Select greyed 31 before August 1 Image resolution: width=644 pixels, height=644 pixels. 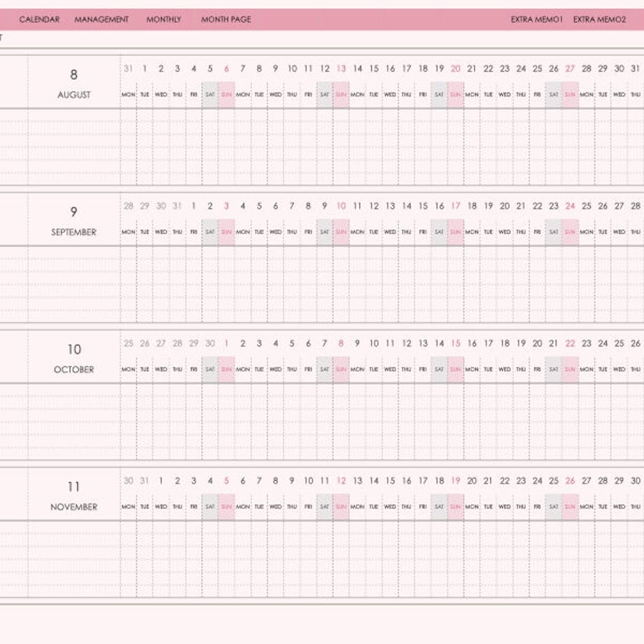(x=128, y=69)
